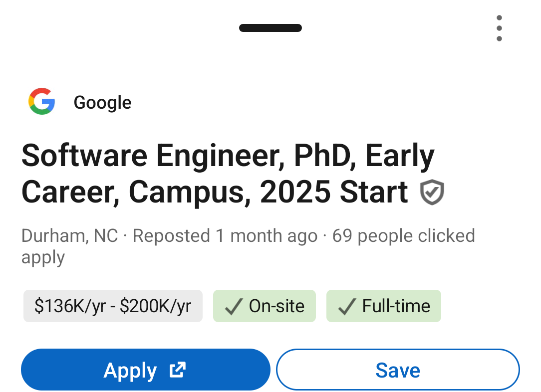Tap the $136K/yr - $200K/yr salary range pill

click(113, 306)
